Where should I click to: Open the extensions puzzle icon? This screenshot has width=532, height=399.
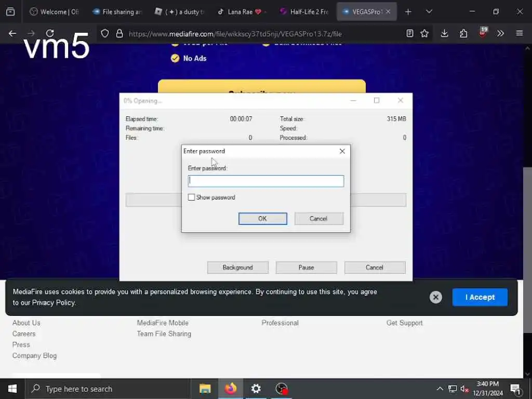(463, 33)
